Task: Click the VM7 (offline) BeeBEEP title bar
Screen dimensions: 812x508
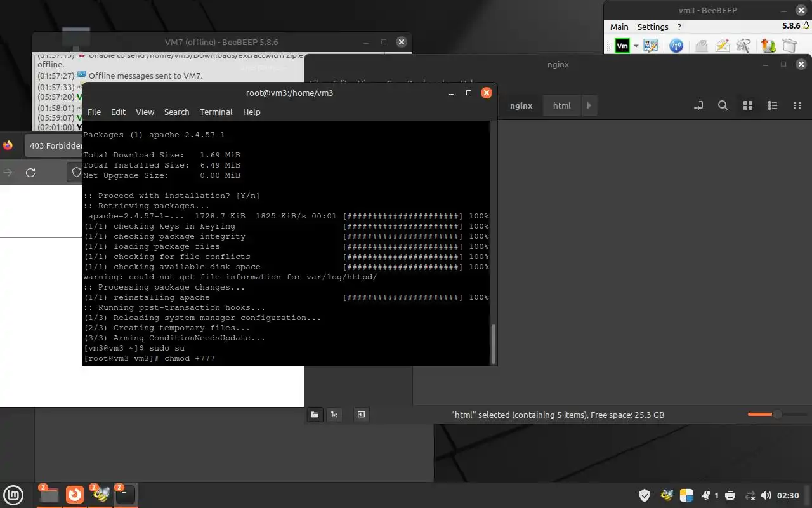Action: pyautogui.click(x=221, y=42)
